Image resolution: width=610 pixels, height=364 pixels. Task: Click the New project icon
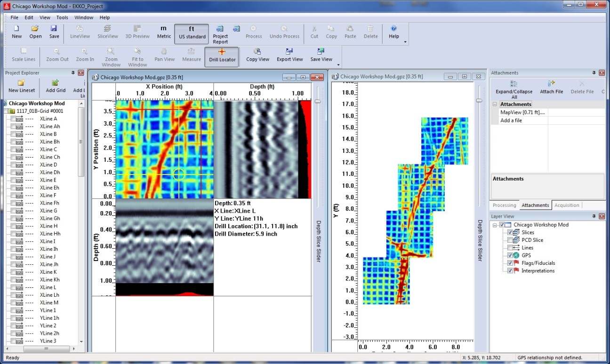[x=16, y=32]
